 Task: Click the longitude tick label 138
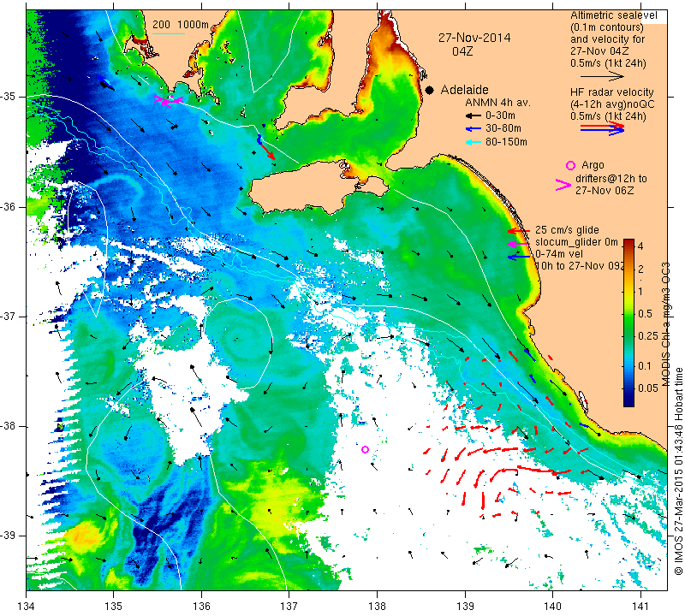click(377, 607)
